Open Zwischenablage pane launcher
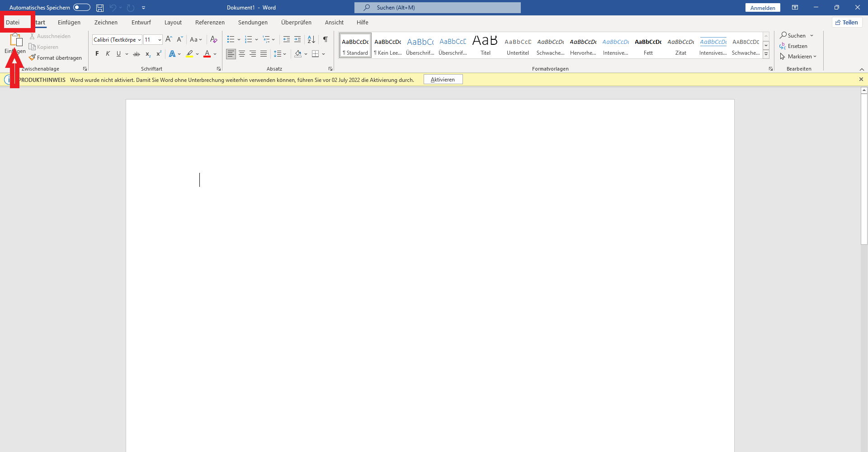 coord(85,69)
